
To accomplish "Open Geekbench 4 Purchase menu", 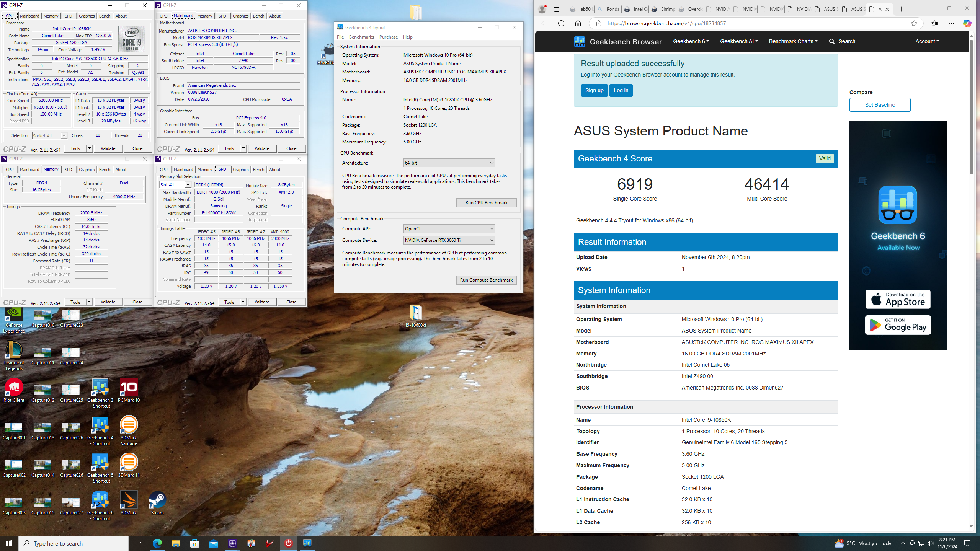I will tap(388, 37).
